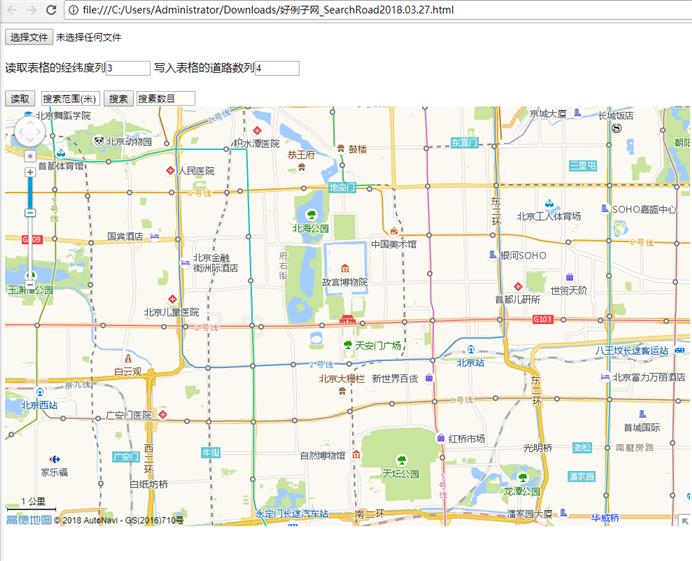Click the 潘家园 area label
Viewport: 692px width, 561px height.
coord(582,476)
